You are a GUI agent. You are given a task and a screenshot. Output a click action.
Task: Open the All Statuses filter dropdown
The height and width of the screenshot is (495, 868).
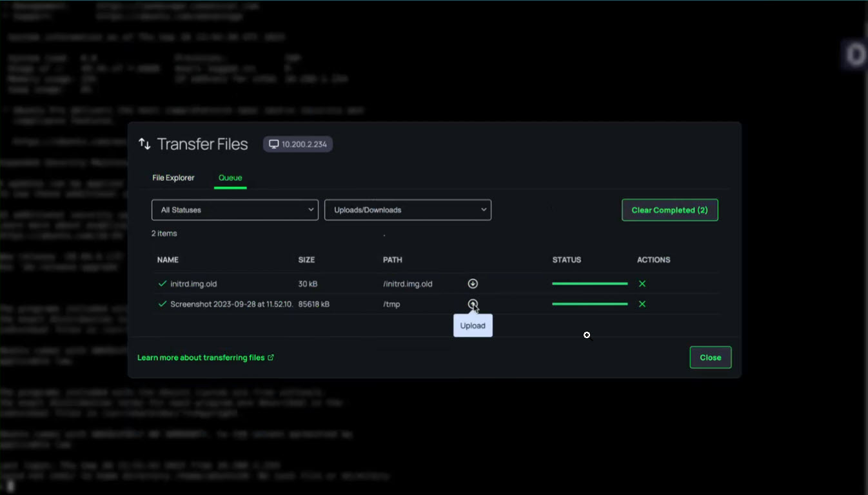(x=235, y=210)
